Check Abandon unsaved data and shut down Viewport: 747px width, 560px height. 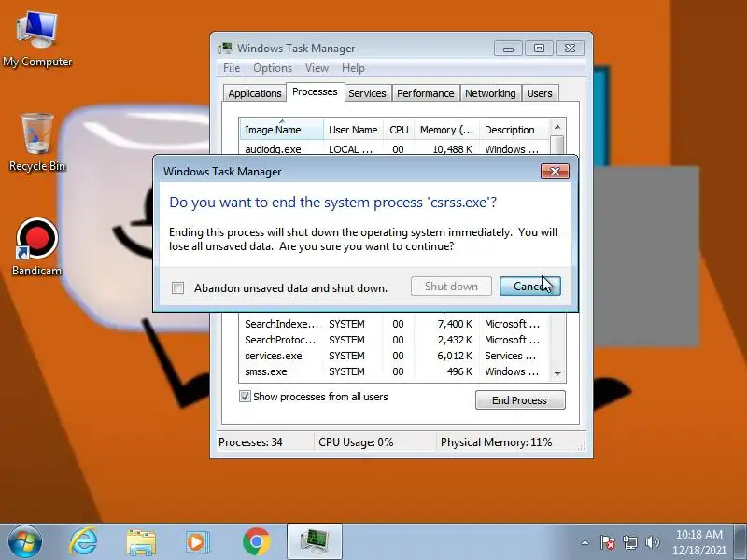[x=177, y=287]
